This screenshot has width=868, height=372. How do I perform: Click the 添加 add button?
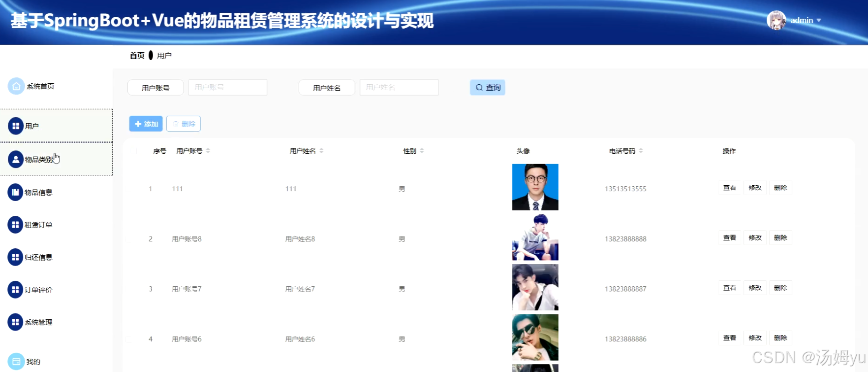tap(146, 124)
